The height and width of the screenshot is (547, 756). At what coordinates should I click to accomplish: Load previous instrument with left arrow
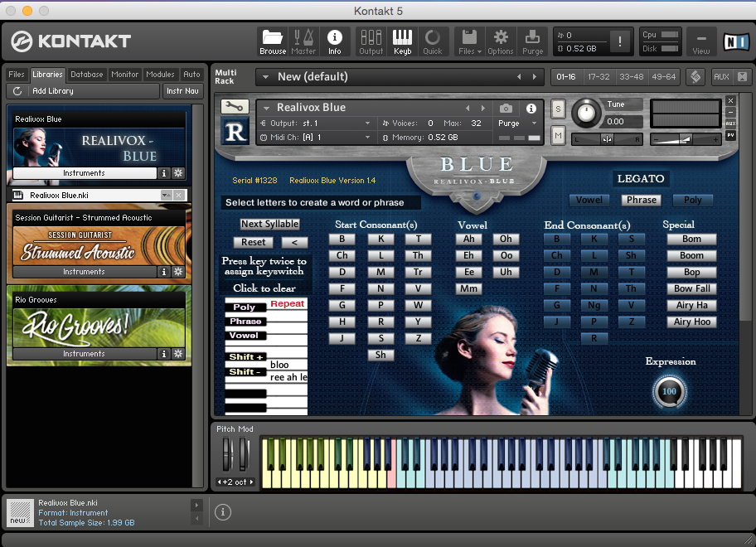coord(468,108)
